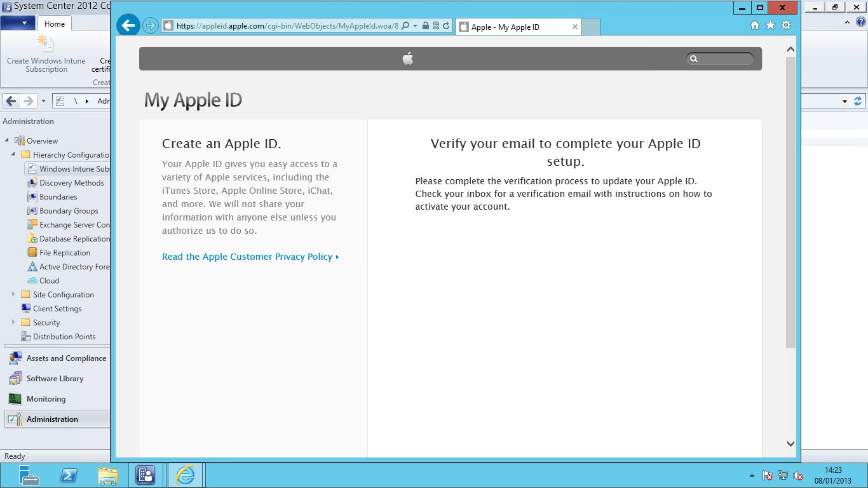Open IE Favorites star
This screenshot has width=868, height=488.
point(770,25)
